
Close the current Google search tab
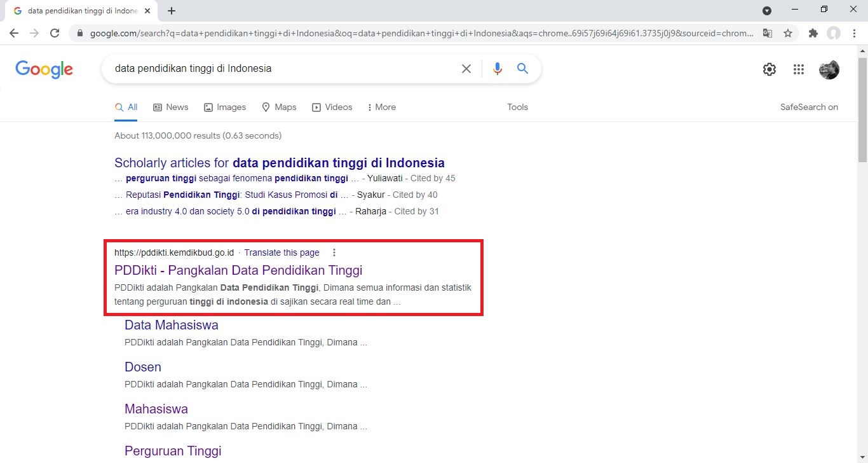148,11
